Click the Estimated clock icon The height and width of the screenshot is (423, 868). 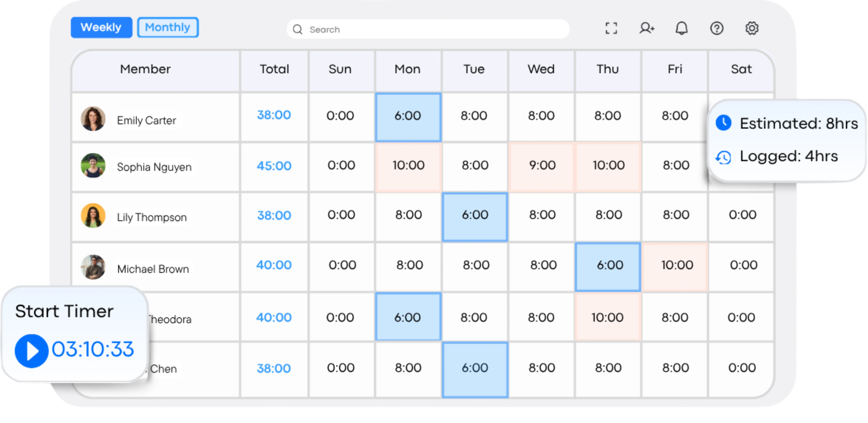(x=723, y=123)
